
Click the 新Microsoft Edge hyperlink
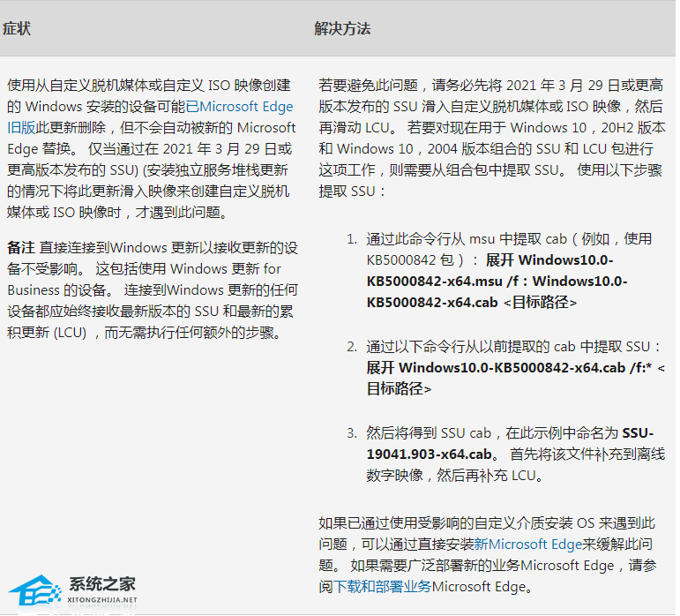click(x=534, y=545)
